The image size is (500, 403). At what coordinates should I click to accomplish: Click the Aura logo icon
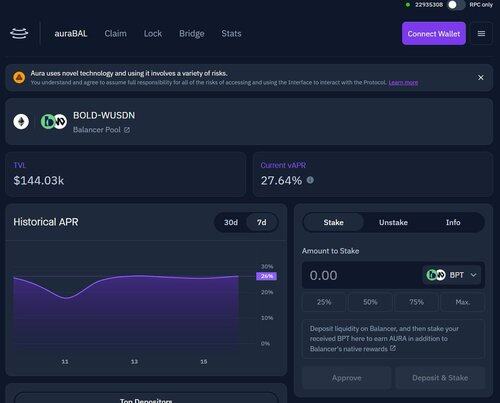pos(19,33)
